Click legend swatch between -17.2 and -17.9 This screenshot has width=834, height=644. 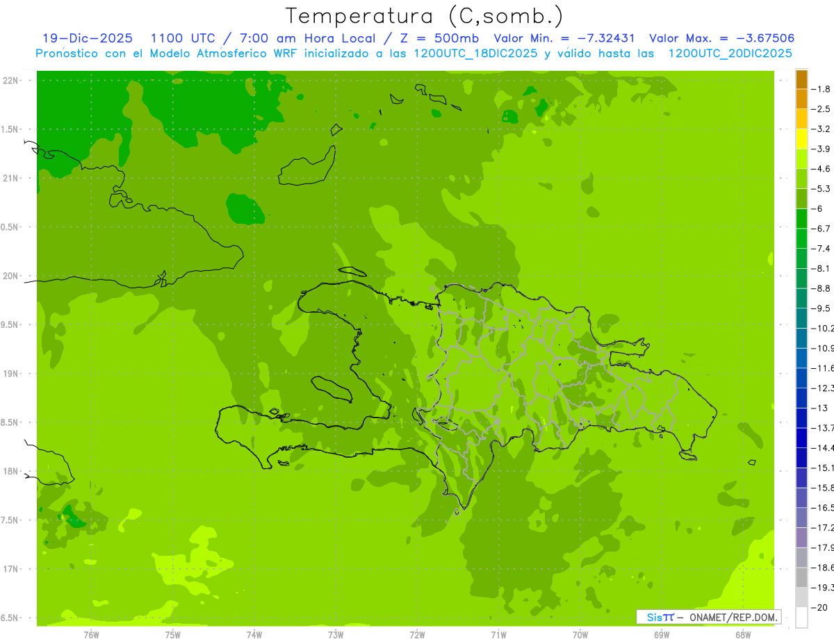coord(801,537)
